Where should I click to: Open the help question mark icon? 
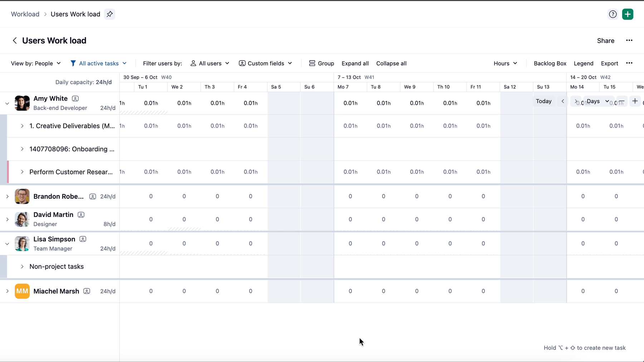point(613,14)
